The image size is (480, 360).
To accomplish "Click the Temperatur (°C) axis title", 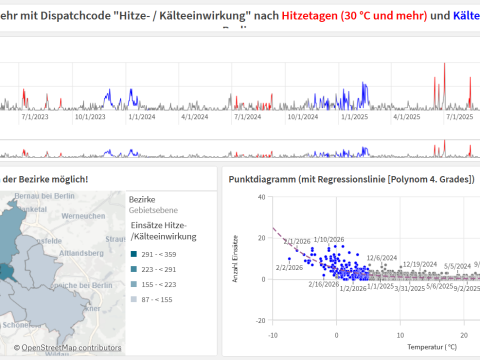I will click(x=432, y=347).
